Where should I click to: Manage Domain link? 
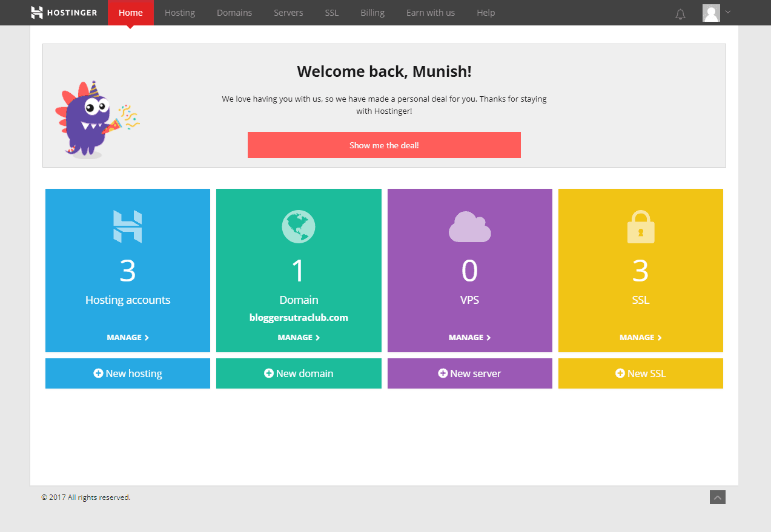click(x=299, y=338)
